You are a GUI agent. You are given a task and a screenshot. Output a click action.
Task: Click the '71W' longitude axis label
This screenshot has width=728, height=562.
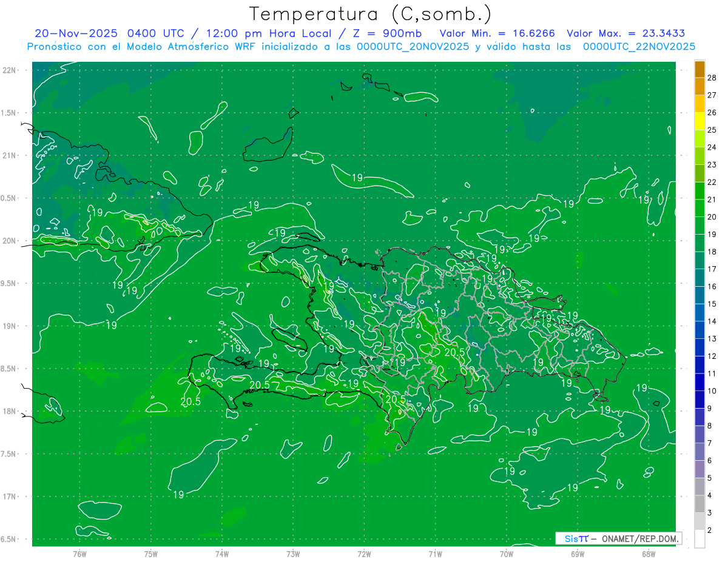click(435, 554)
